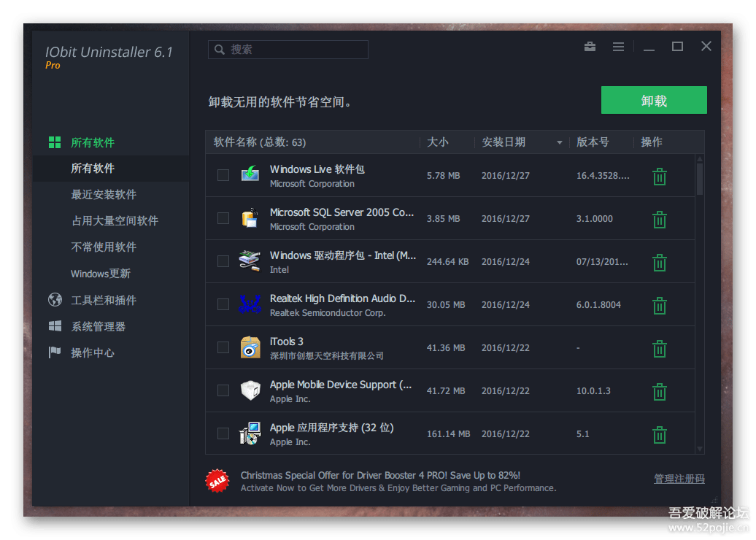Viewport: 756px width, 540px height.
Task: Select the 5.78 MB size cell
Action: click(x=443, y=175)
